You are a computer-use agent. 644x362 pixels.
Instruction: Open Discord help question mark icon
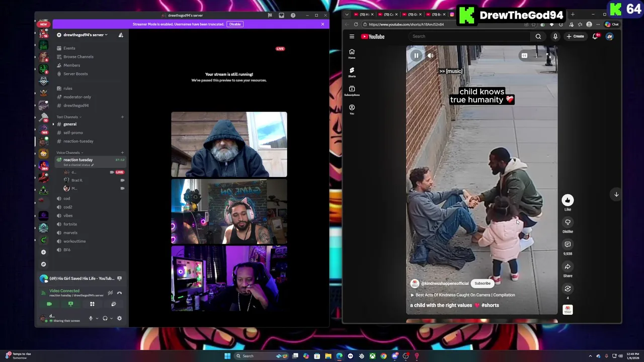click(x=293, y=16)
